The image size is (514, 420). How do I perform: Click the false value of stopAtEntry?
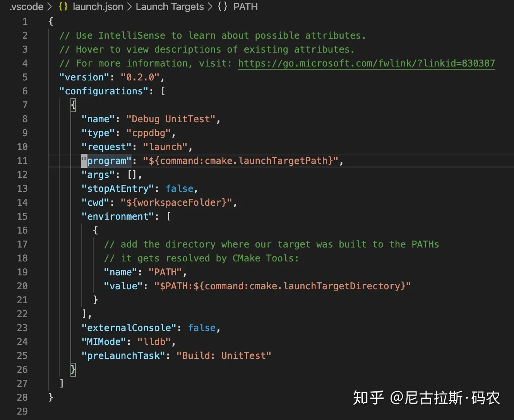point(179,188)
